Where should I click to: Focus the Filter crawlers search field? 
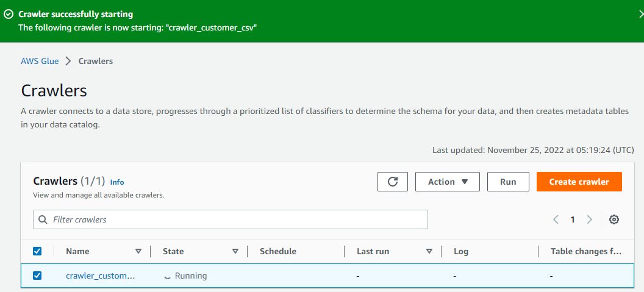coord(231,219)
